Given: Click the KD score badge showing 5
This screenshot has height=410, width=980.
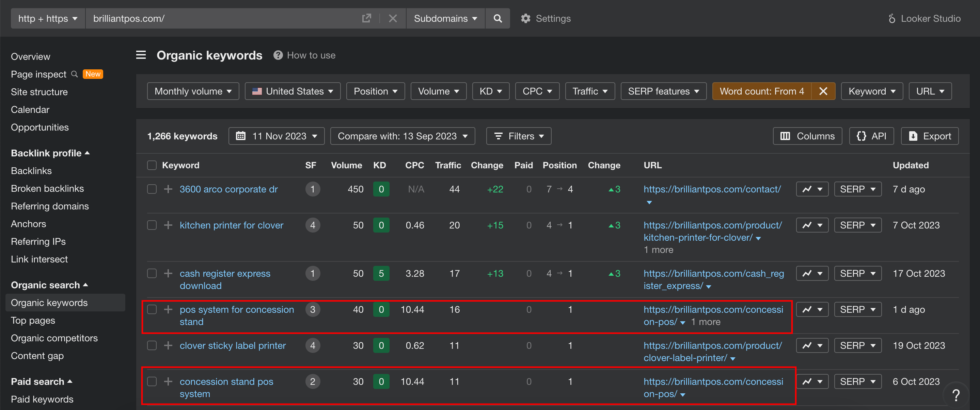Looking at the screenshot, I should point(381,273).
